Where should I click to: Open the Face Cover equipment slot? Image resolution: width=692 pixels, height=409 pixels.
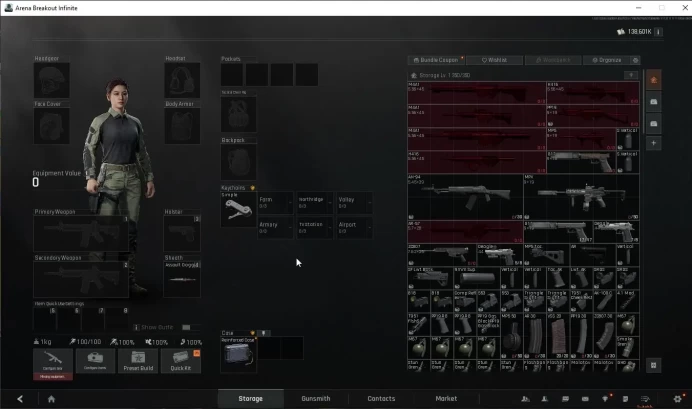52,126
